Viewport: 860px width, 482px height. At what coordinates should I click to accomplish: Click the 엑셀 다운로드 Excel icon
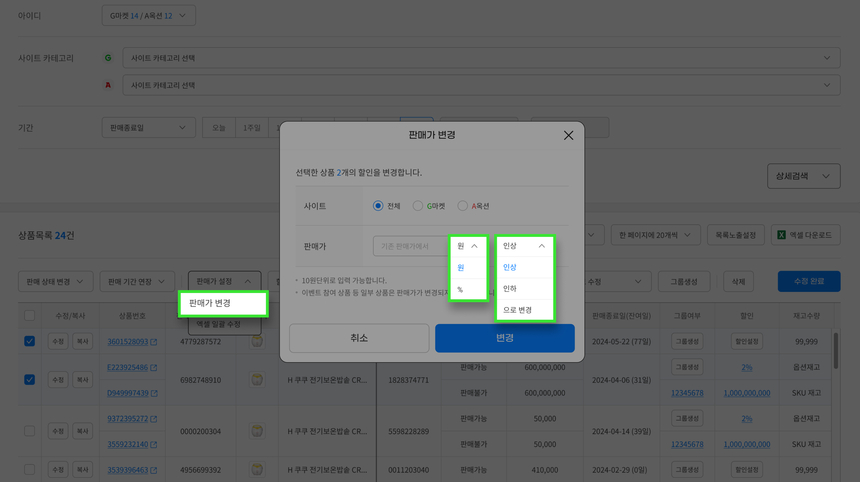click(782, 235)
